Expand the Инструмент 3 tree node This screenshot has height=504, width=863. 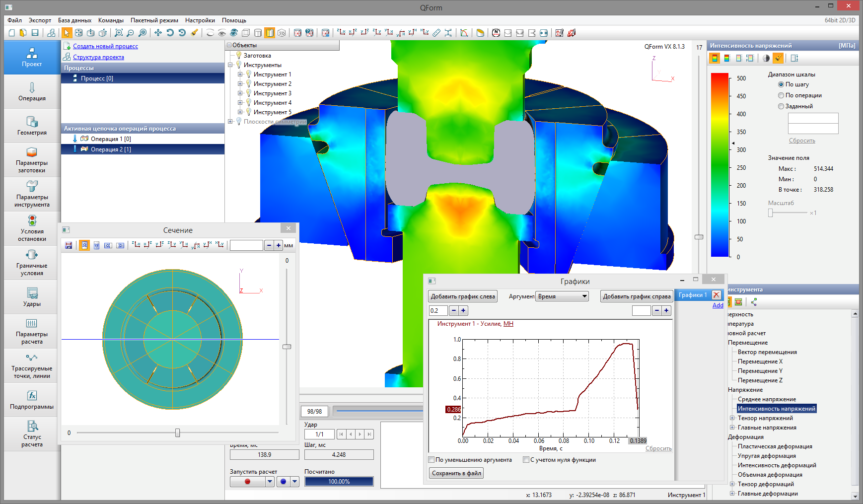click(240, 93)
